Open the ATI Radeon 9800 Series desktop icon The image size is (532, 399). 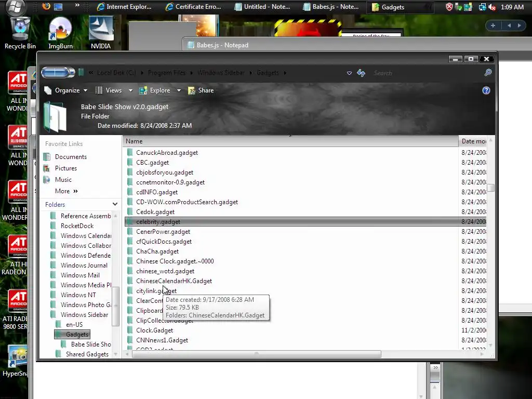point(15,310)
